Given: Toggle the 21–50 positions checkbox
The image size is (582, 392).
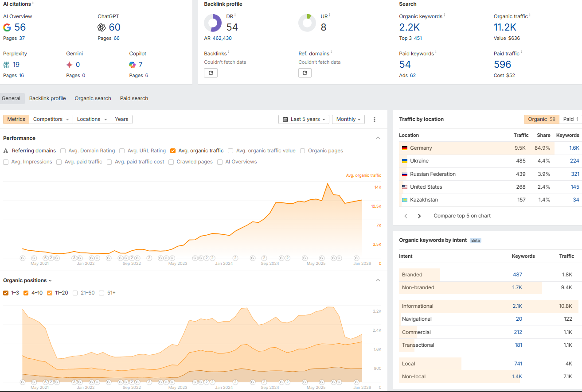Looking at the screenshot, I should pos(75,293).
